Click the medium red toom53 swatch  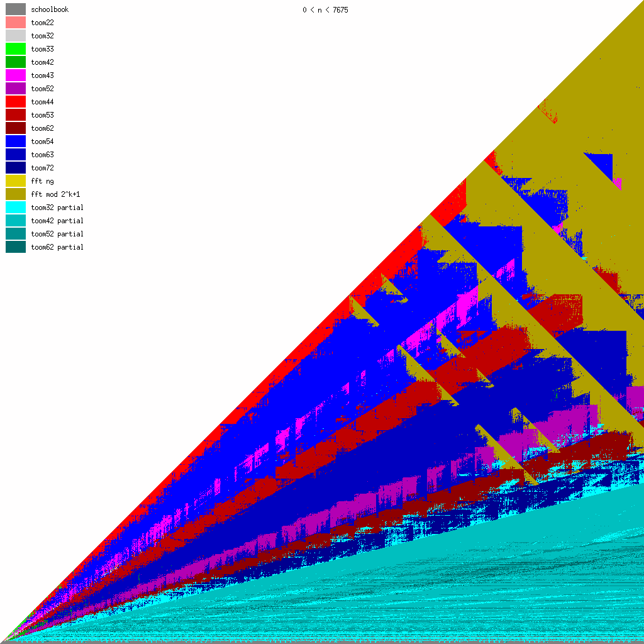[x=16, y=114]
